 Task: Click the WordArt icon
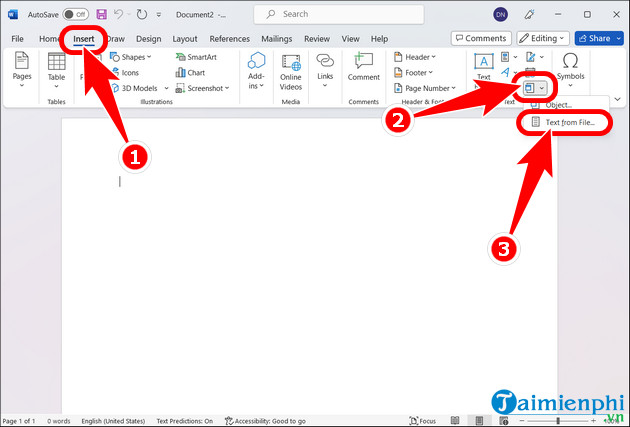[505, 72]
